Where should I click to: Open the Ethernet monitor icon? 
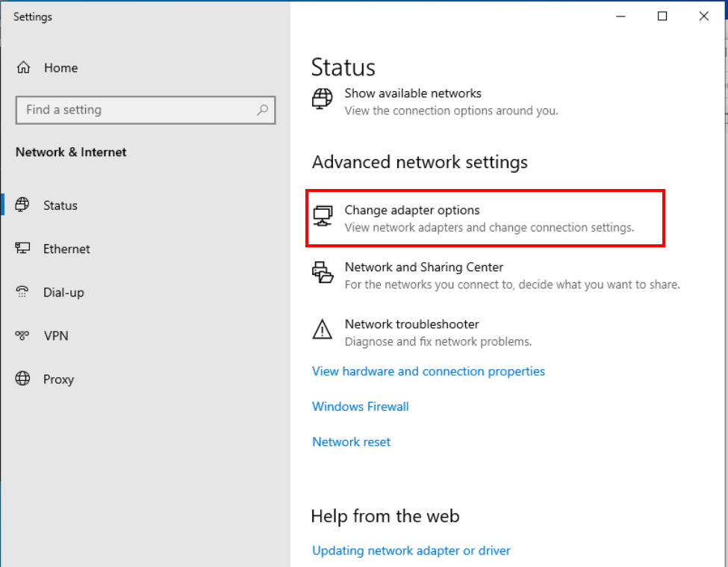pyautogui.click(x=23, y=249)
